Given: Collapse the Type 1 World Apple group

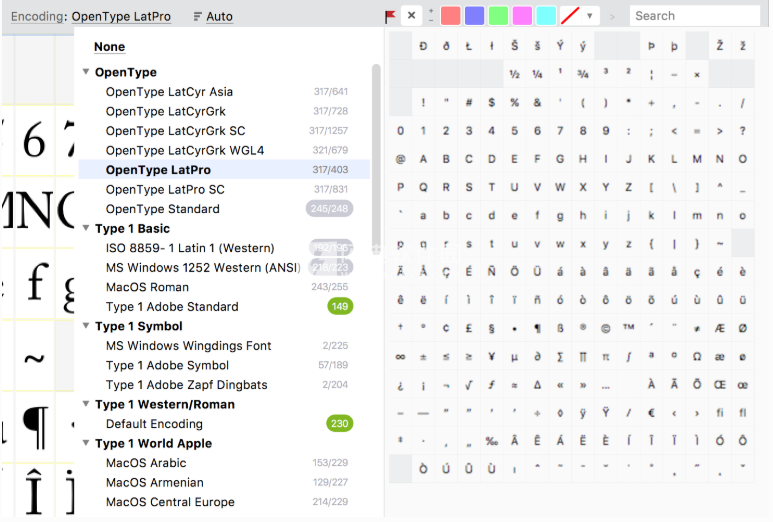Looking at the screenshot, I should coord(86,443).
